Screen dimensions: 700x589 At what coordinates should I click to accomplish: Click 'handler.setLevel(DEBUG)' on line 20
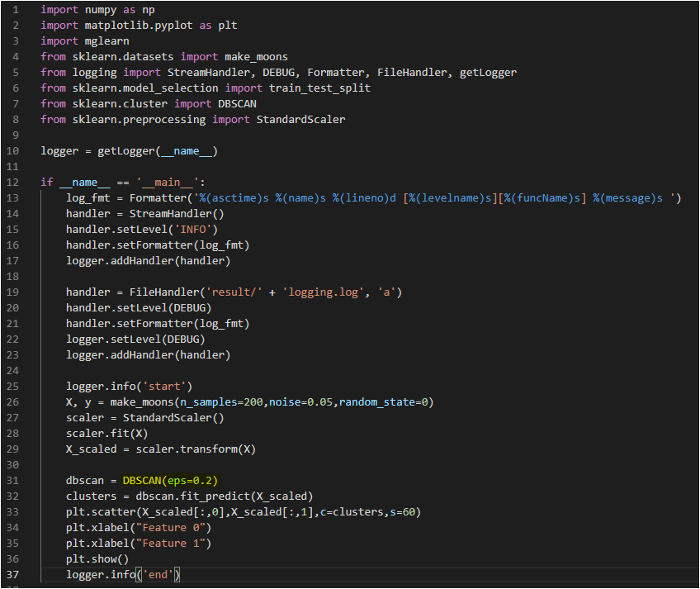click(139, 308)
